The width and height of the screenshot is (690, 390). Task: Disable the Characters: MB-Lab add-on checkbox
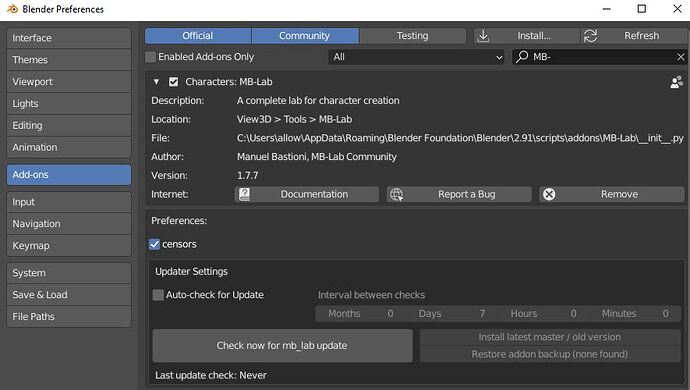(173, 82)
